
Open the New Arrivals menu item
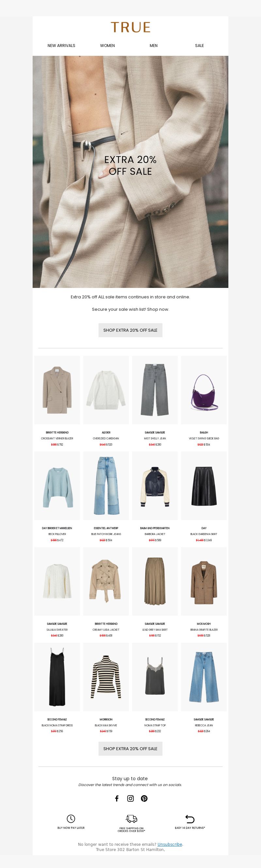click(61, 45)
